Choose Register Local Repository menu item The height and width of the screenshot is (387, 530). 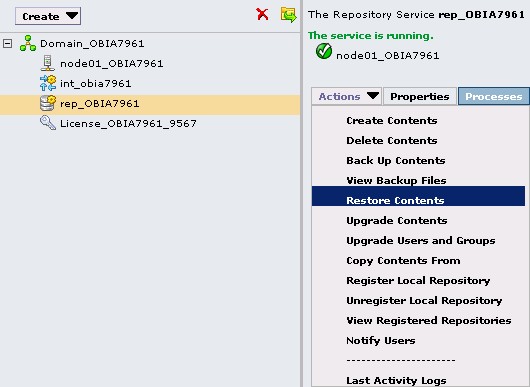(x=418, y=281)
